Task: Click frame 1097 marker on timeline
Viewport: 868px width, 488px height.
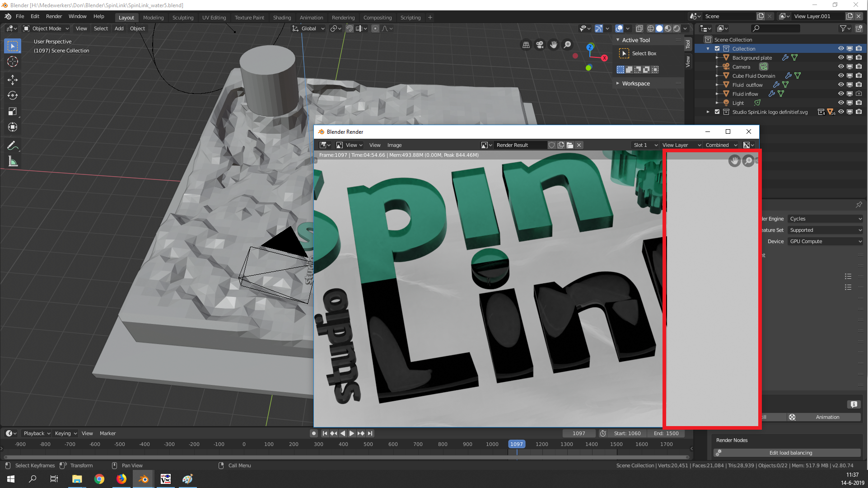Action: 516,444
